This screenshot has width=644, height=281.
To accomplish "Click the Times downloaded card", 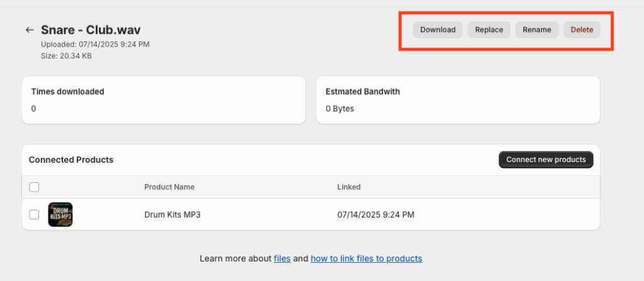I will point(164,100).
